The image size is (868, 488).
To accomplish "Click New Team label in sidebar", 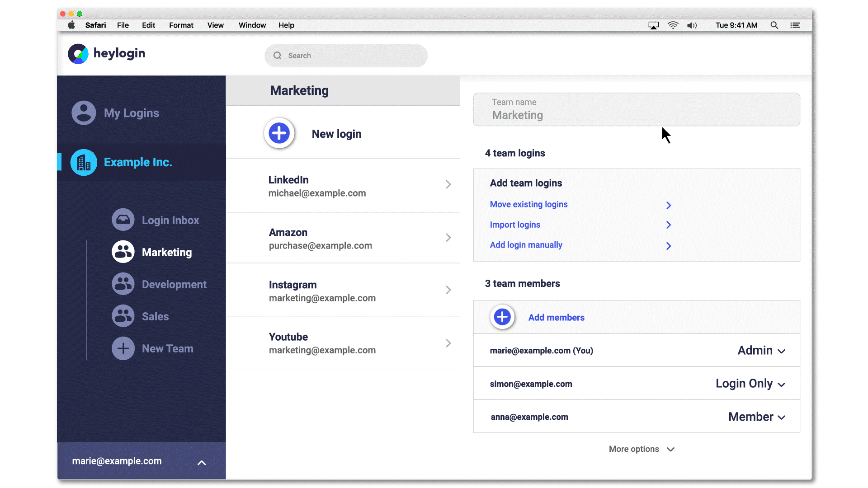I will [x=168, y=349].
